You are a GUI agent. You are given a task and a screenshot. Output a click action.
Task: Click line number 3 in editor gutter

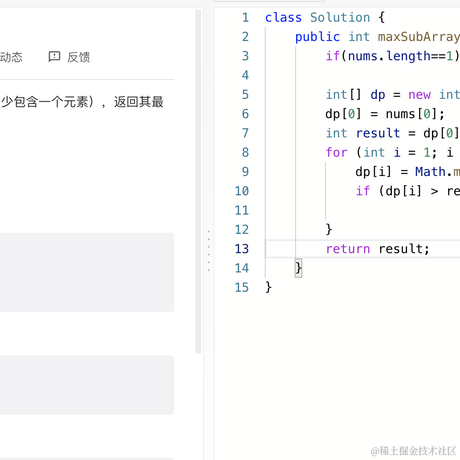click(x=245, y=56)
